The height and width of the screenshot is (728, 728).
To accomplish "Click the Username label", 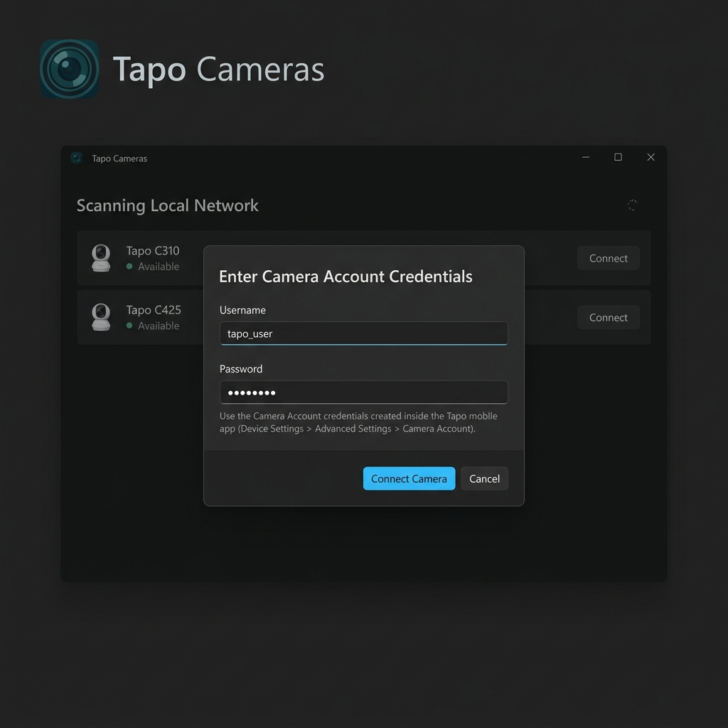I will [x=242, y=310].
